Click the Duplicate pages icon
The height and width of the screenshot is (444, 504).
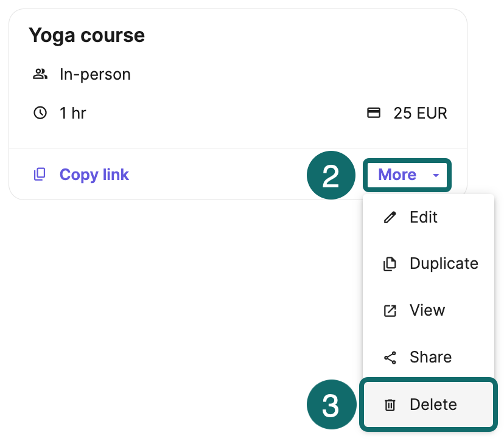coord(390,264)
